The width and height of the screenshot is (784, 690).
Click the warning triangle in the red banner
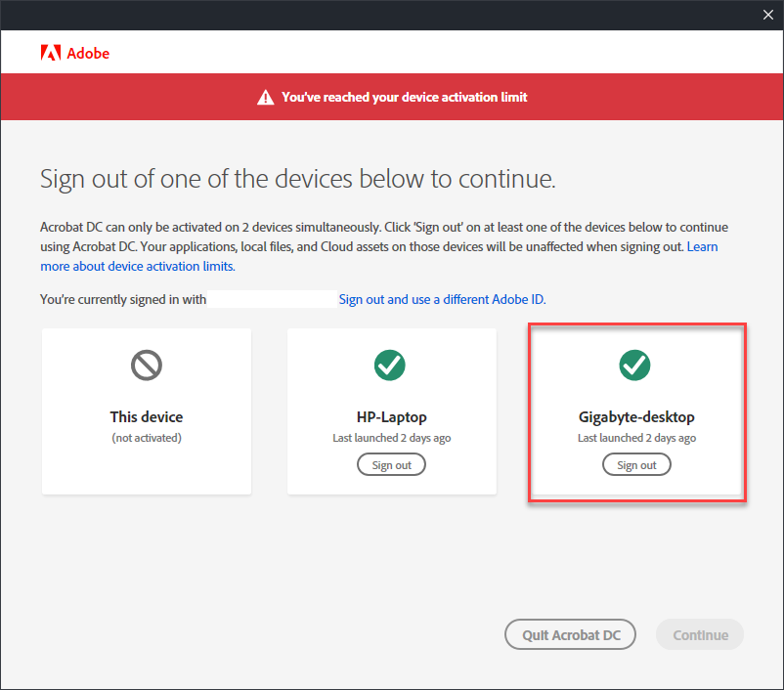[x=265, y=97]
